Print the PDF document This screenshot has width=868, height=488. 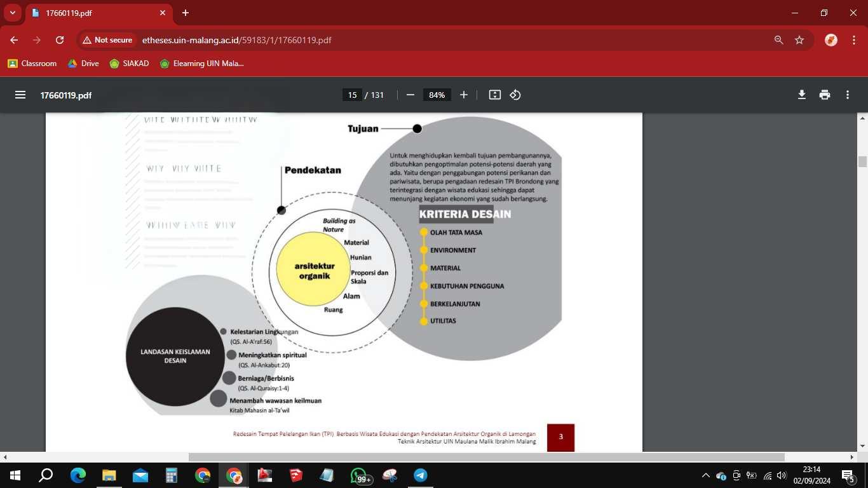coord(825,95)
